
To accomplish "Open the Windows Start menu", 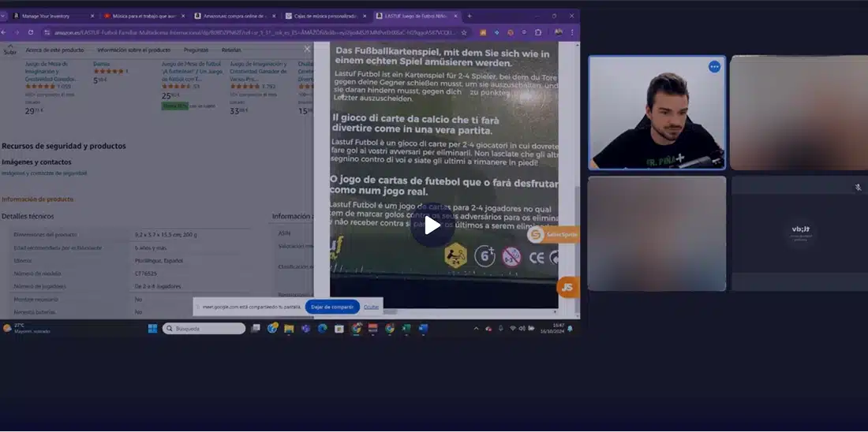I will coord(152,329).
